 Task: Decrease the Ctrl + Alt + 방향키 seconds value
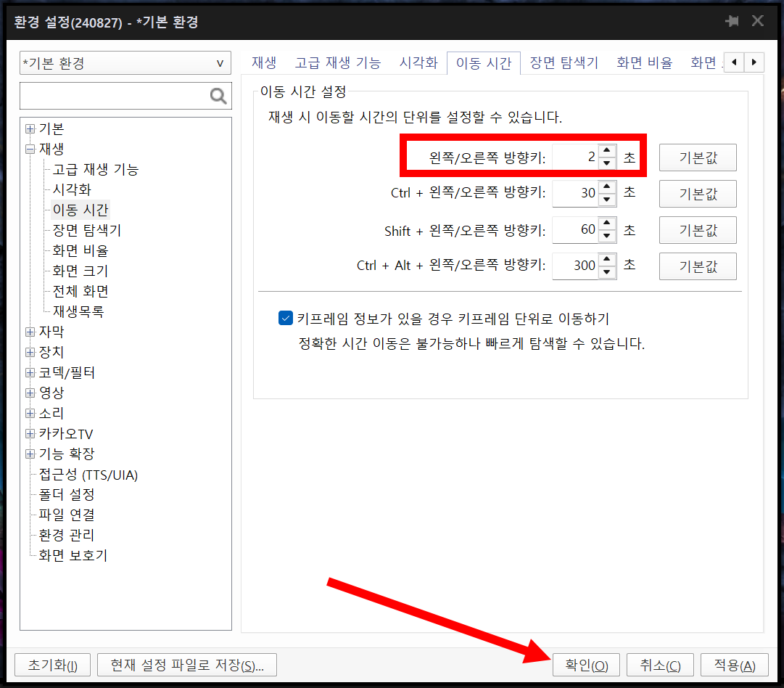[x=606, y=271]
